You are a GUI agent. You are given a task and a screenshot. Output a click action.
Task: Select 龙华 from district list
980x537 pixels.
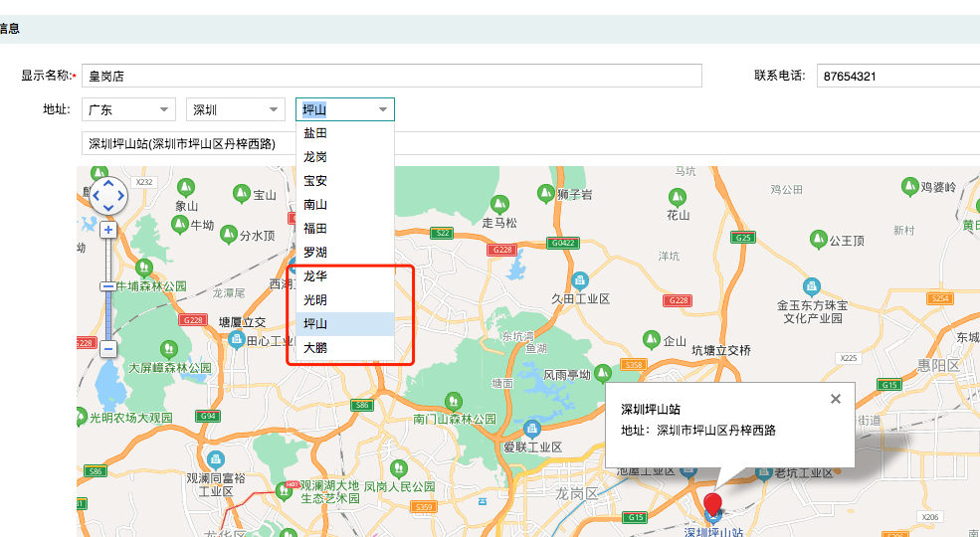345,276
